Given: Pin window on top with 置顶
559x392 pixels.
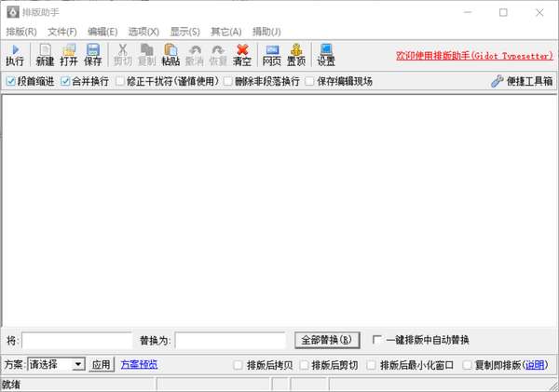Looking at the screenshot, I should click(296, 55).
